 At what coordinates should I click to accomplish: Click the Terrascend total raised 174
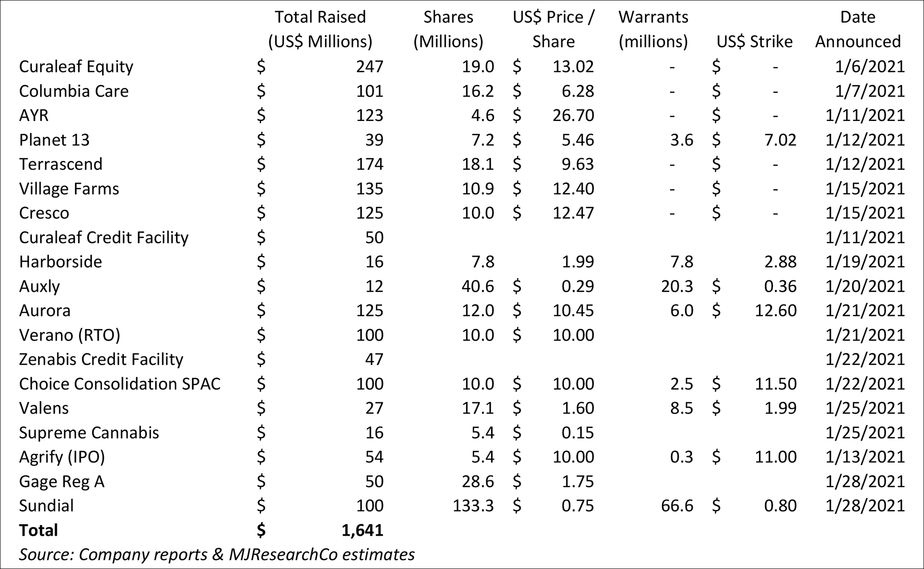click(370, 164)
